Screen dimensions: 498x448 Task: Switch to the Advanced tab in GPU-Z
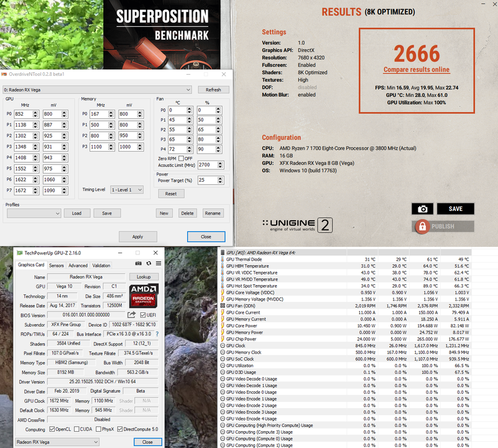[x=78, y=266]
